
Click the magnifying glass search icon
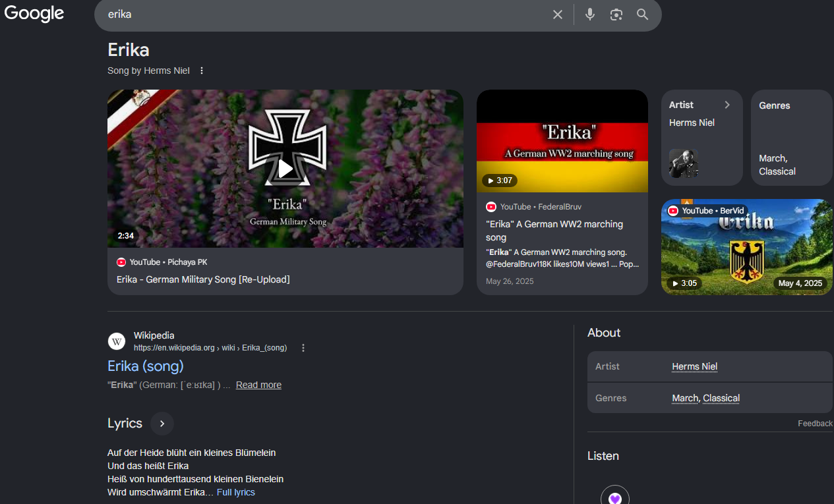[643, 14]
